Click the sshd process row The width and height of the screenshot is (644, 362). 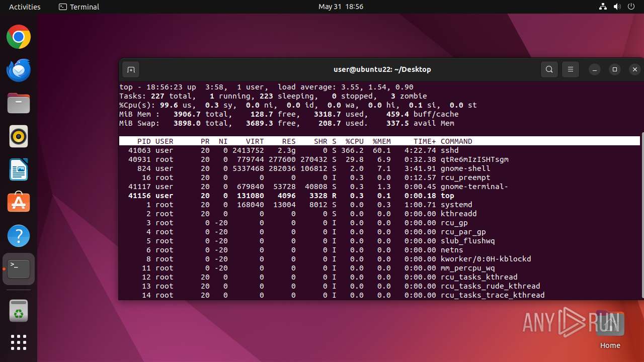click(379, 150)
